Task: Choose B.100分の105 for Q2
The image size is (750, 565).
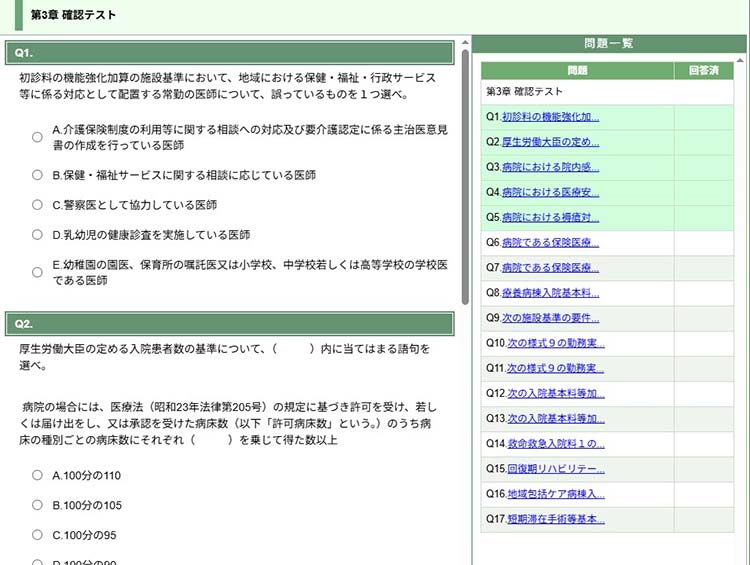Action: [37, 506]
